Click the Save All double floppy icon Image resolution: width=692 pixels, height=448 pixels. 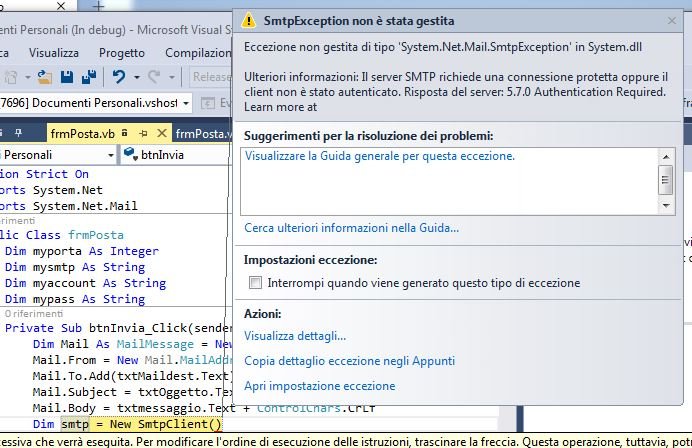coord(89,77)
